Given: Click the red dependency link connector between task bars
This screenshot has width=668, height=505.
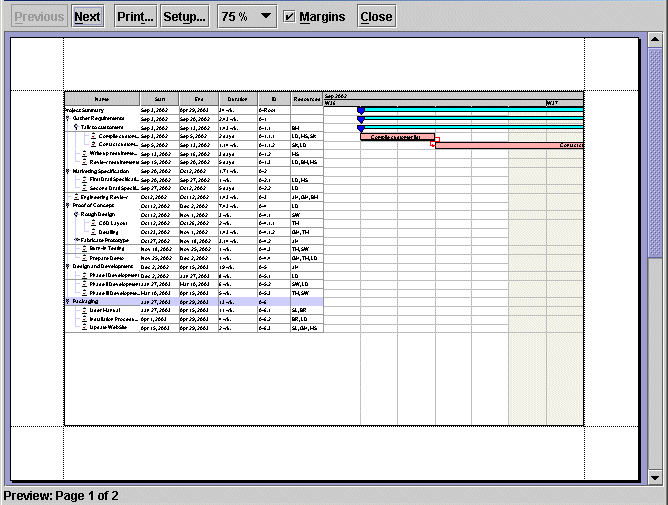Looking at the screenshot, I should (x=431, y=144).
